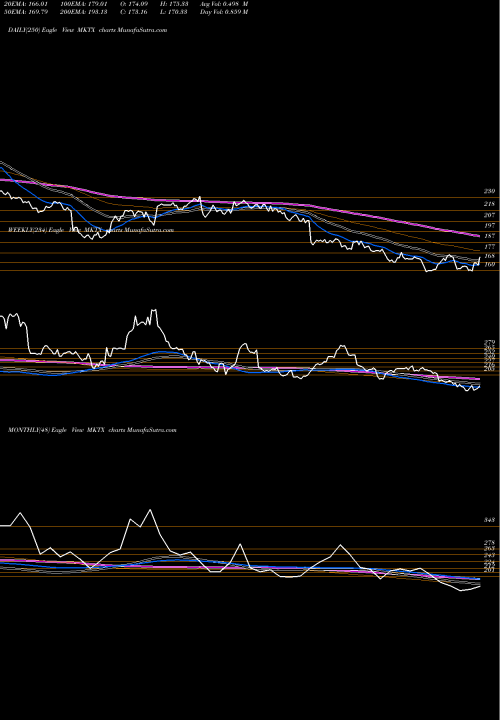Click the 100EMA: 179.01 value
The image size is (500, 720).
tap(84, 4)
